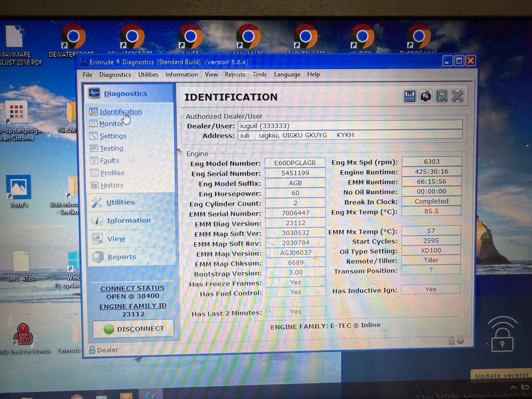Open the Language menu
532x399 pixels.
[287, 74]
